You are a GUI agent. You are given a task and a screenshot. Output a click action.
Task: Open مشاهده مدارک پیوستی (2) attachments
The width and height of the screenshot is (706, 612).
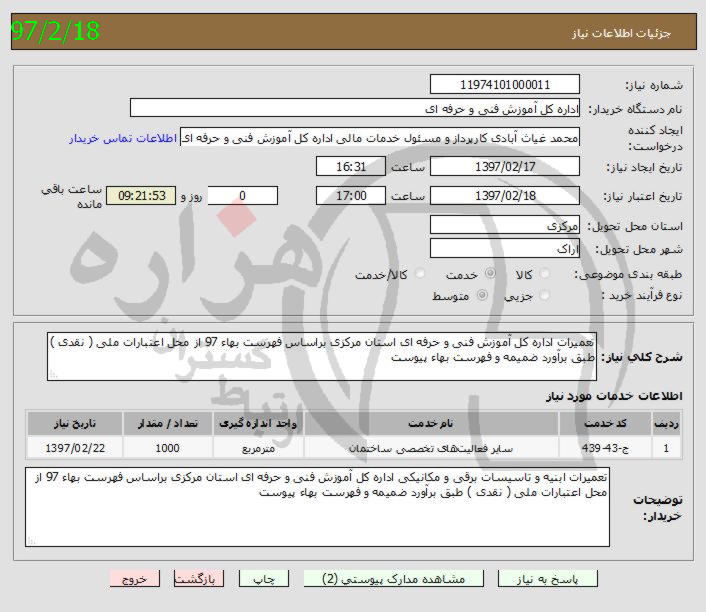(x=394, y=579)
